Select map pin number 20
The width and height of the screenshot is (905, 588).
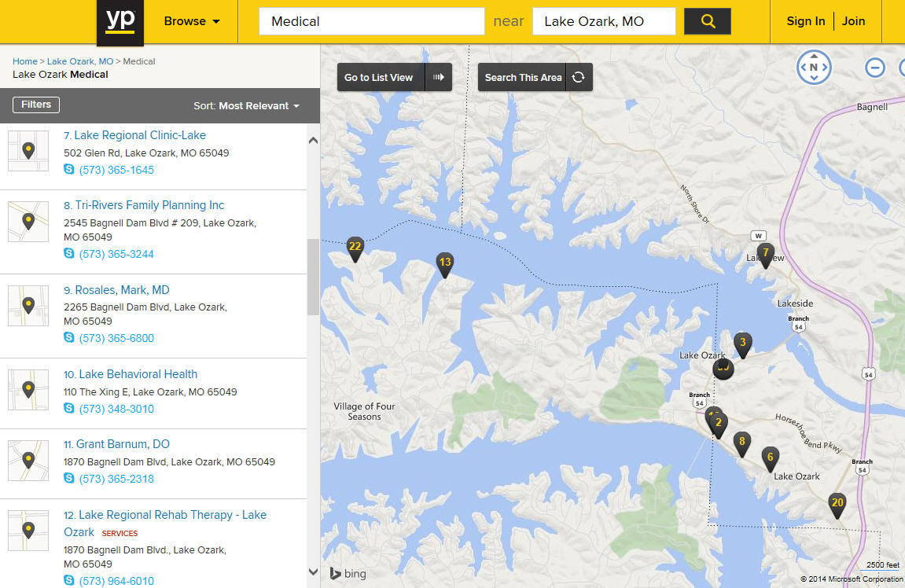pyautogui.click(x=837, y=505)
